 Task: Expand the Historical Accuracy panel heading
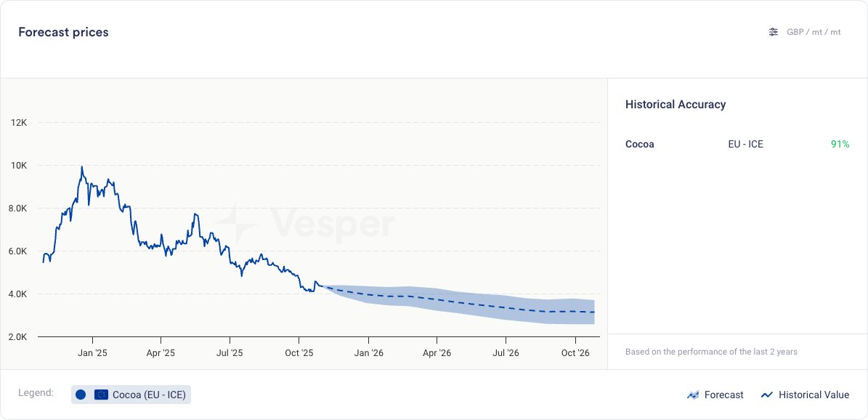pos(676,105)
